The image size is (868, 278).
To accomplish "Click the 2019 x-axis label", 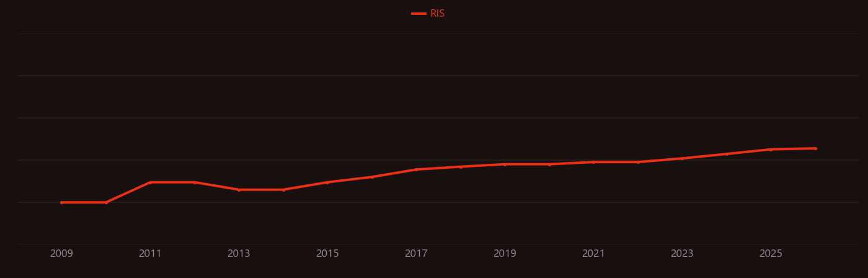I will click(505, 254).
